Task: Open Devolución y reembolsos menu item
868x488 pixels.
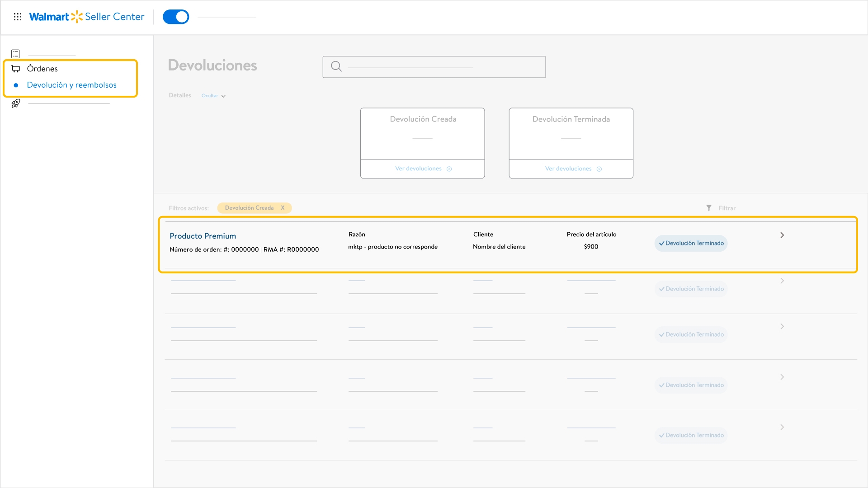Action: click(x=71, y=85)
